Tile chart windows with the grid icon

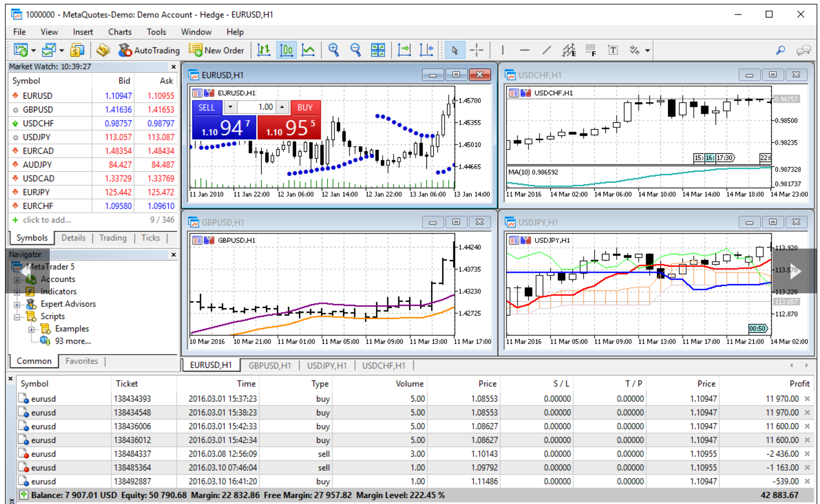click(x=378, y=50)
